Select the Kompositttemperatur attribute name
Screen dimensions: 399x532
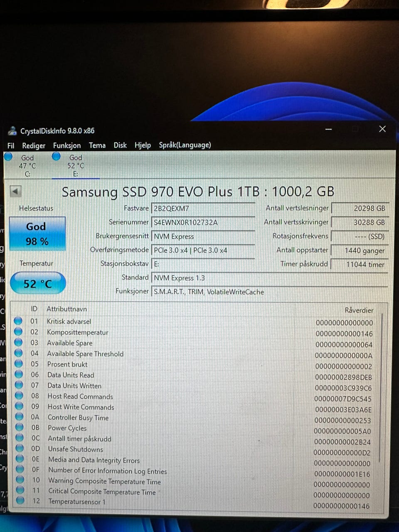click(x=78, y=332)
